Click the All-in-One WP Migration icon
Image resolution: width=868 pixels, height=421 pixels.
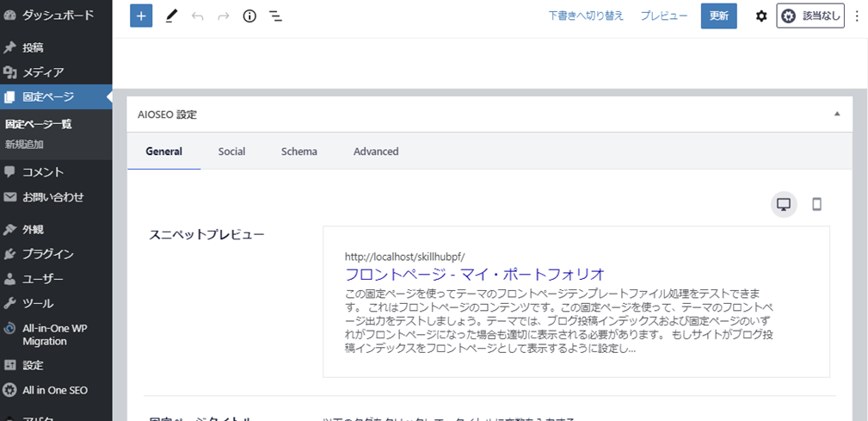[9, 328]
